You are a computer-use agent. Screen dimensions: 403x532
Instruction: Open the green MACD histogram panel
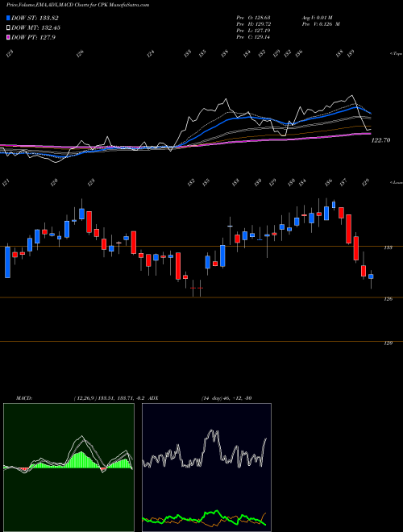coord(69,468)
